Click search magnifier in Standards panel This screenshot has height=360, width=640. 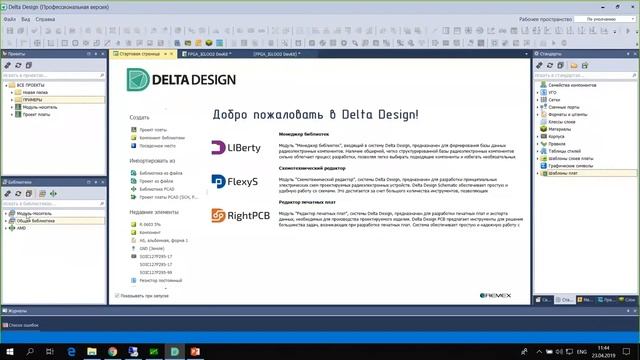pos(634,76)
